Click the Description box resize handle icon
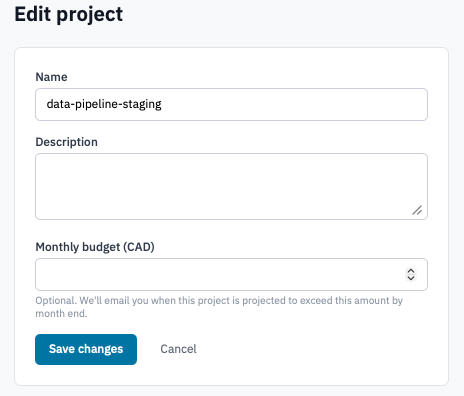Viewport: 464px width, 396px height. tap(417, 210)
